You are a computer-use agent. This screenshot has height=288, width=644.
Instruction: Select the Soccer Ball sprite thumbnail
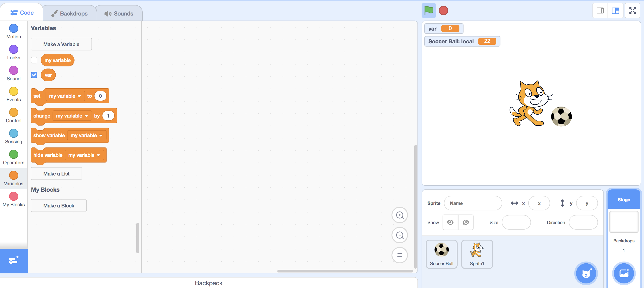pyautogui.click(x=441, y=254)
